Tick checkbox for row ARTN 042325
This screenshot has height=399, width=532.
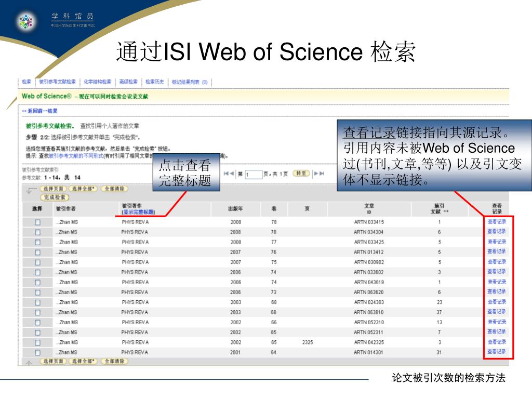pos(37,342)
